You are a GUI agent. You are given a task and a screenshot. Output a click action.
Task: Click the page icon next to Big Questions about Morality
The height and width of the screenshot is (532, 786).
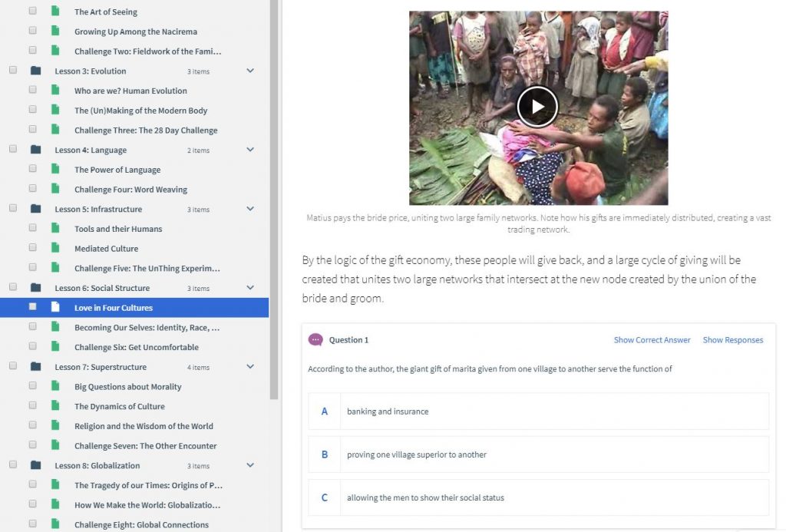(x=55, y=387)
